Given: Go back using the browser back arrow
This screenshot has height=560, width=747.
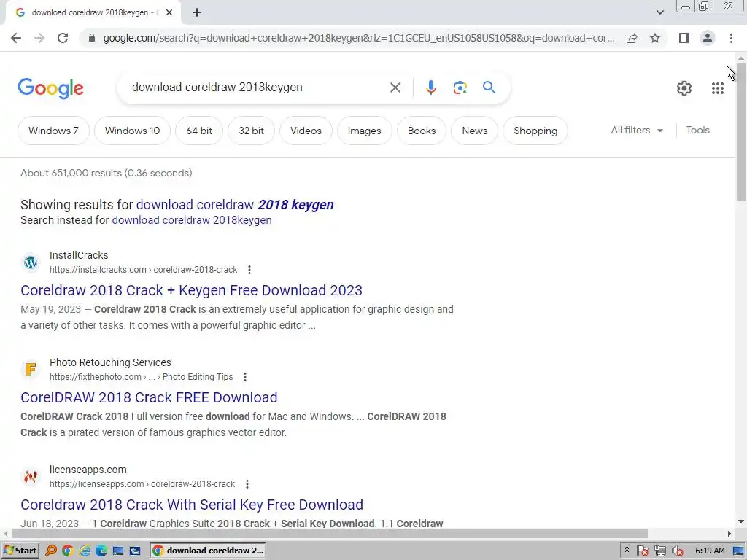Looking at the screenshot, I should coord(16,38).
